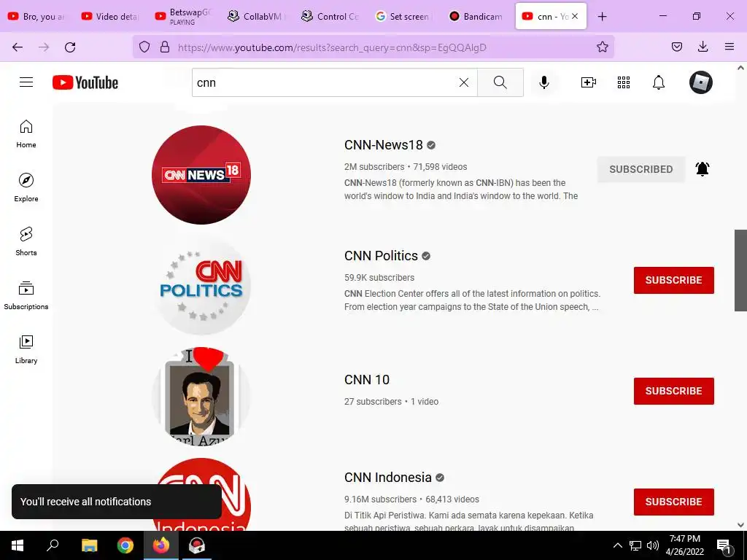Subscribe to CNN 10
747x560 pixels.
pos(673,391)
